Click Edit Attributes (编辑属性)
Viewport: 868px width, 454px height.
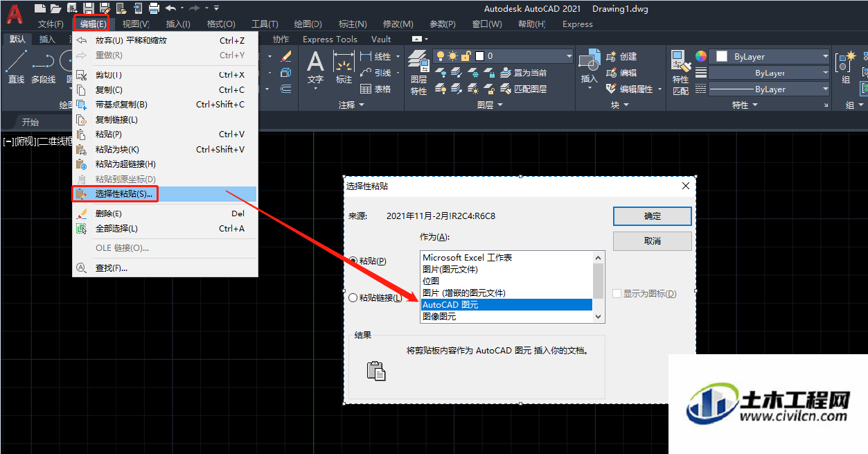630,89
